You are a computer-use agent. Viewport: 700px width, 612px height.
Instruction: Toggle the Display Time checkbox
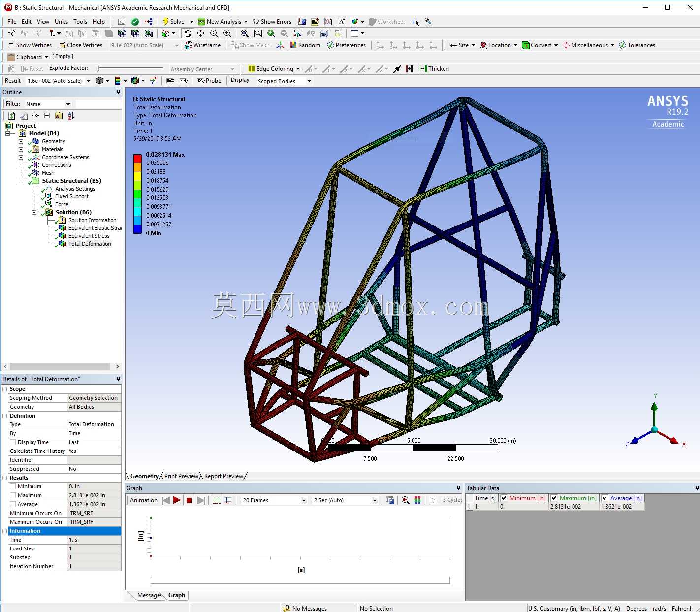(x=13, y=442)
